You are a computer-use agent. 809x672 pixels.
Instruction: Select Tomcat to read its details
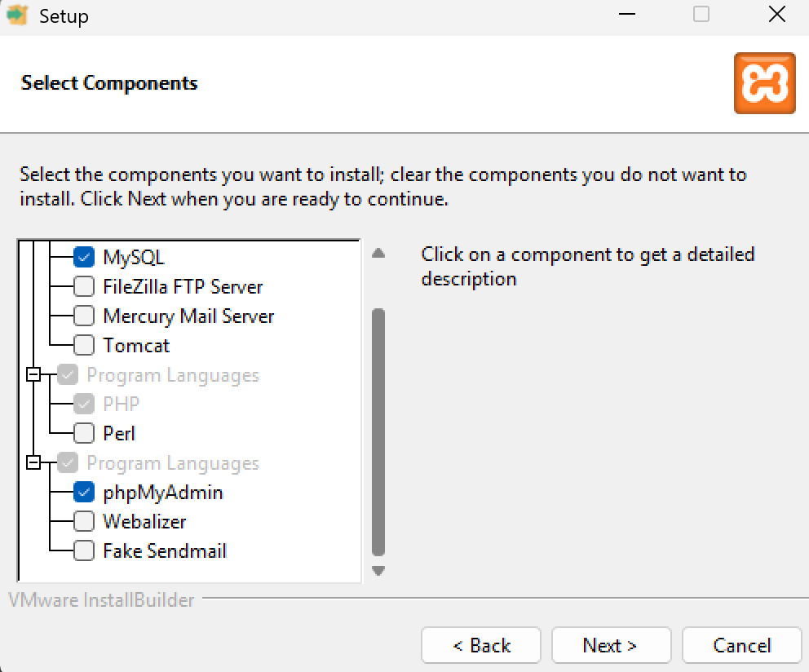tap(135, 345)
